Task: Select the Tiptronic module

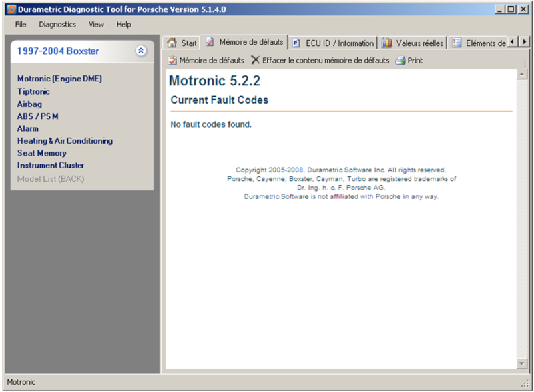Action: [x=33, y=92]
